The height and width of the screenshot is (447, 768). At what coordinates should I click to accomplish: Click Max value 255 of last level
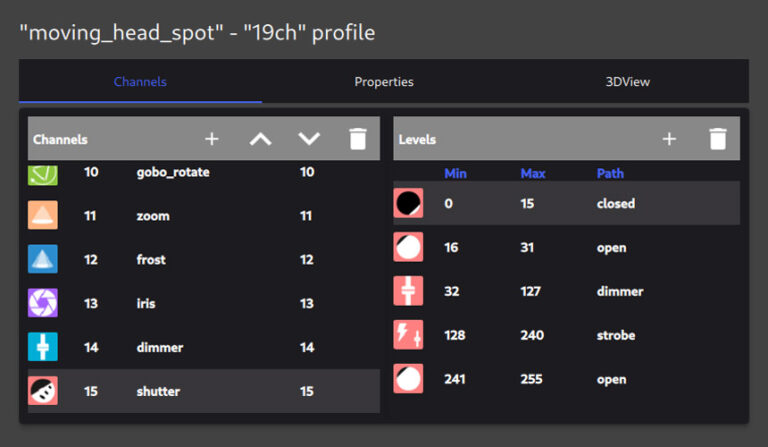click(x=531, y=379)
